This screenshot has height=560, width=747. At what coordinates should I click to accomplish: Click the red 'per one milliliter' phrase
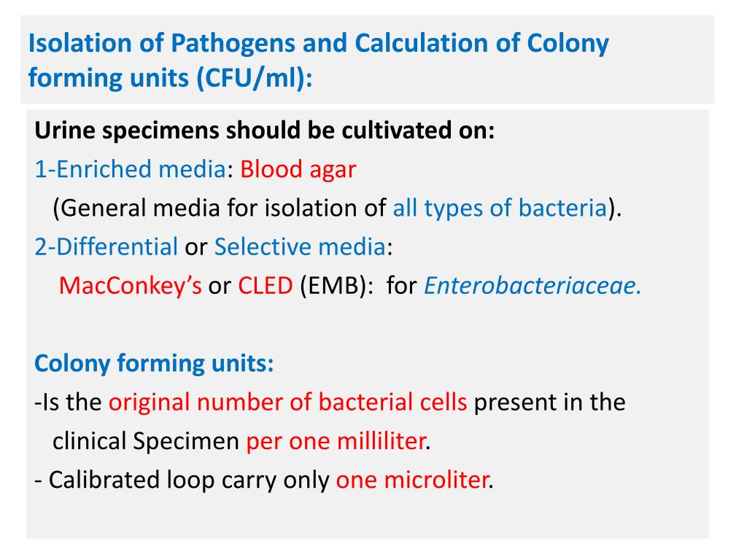pyautogui.click(x=336, y=441)
